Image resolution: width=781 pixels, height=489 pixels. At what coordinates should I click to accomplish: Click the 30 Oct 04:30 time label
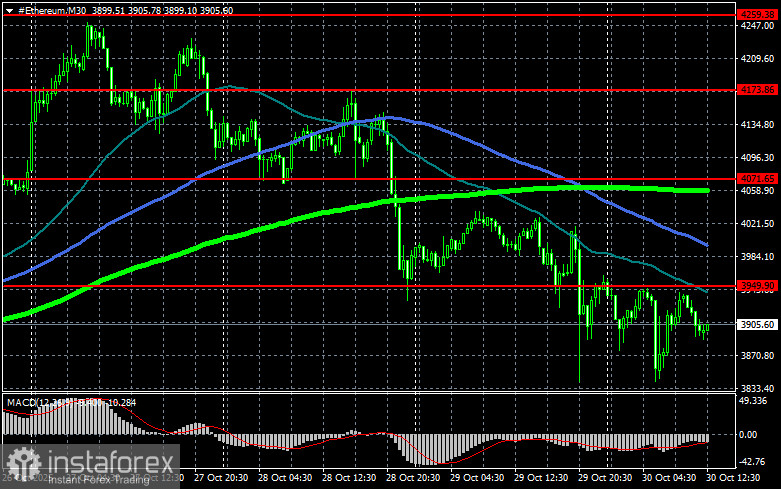(669, 478)
